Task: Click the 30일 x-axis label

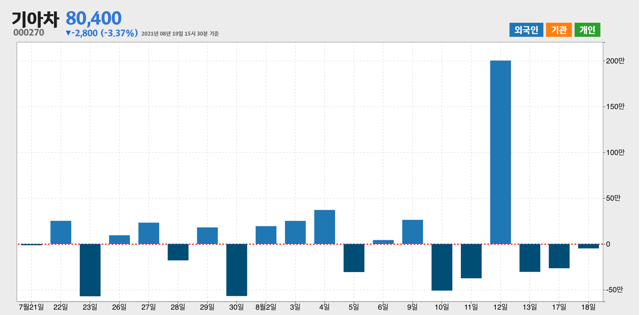Action: (x=237, y=307)
